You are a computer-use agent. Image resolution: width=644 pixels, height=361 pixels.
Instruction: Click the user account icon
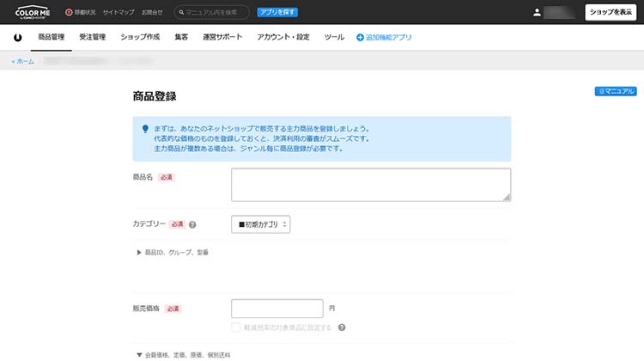(x=537, y=12)
